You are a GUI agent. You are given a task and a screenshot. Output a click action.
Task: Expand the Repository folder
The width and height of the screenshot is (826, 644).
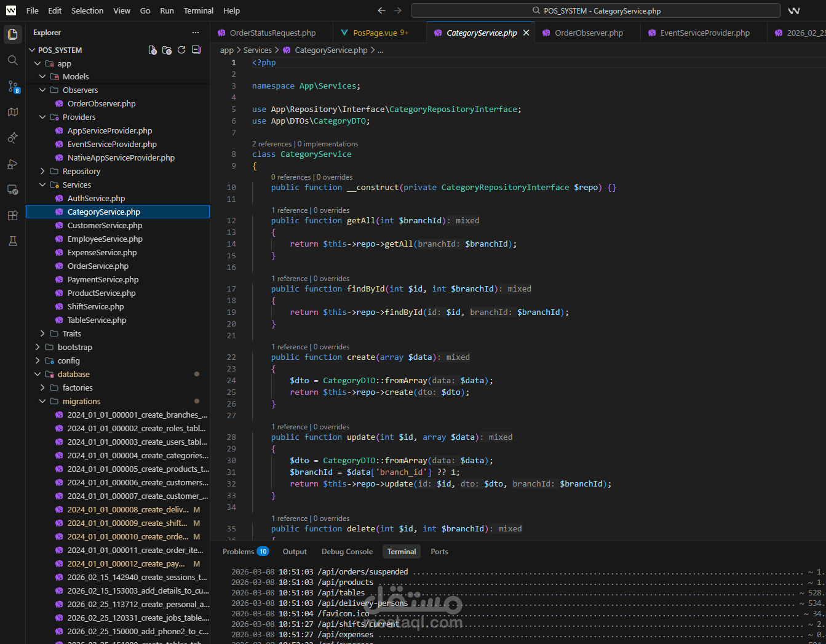(81, 171)
